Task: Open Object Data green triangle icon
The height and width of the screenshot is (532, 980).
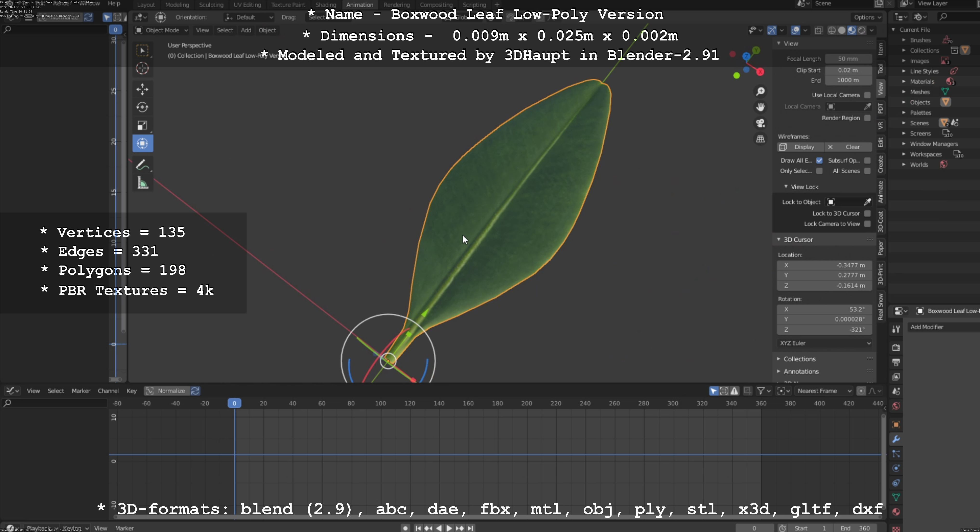Action: tap(896, 497)
